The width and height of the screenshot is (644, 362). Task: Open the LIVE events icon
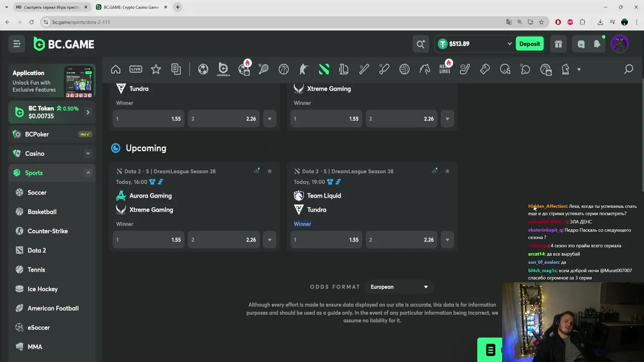(x=136, y=69)
